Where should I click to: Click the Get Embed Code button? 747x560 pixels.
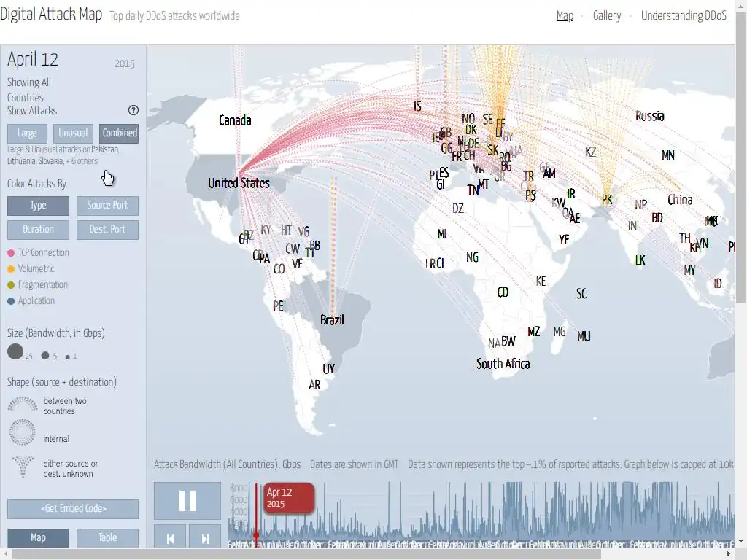[x=73, y=509]
